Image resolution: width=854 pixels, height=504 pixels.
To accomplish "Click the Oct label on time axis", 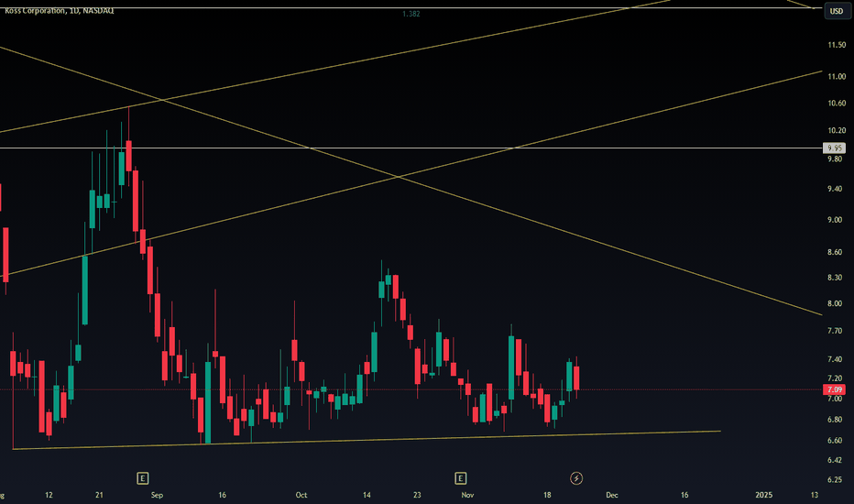I will pos(301,495).
